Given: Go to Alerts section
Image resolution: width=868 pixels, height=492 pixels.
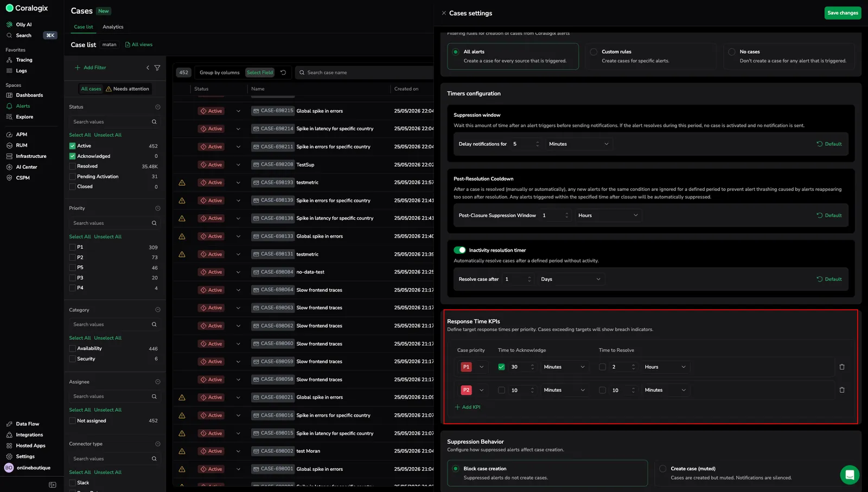Looking at the screenshot, I should [18, 106].
